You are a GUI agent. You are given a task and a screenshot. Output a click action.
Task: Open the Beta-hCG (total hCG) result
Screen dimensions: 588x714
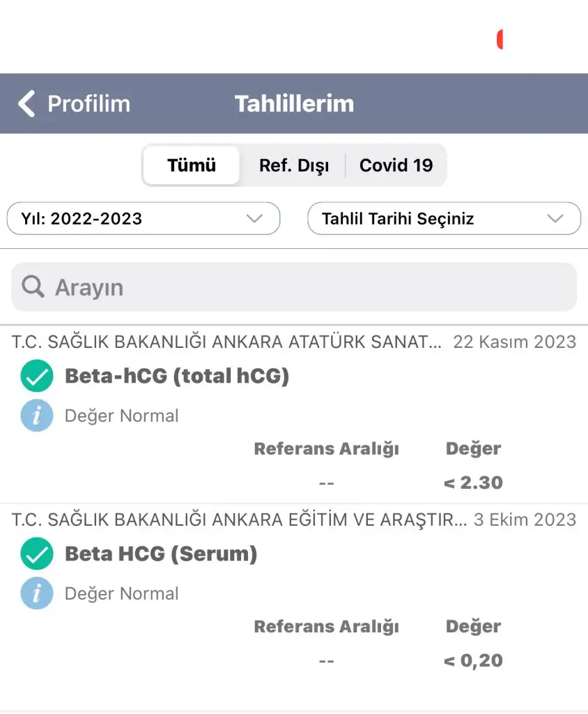point(177,377)
